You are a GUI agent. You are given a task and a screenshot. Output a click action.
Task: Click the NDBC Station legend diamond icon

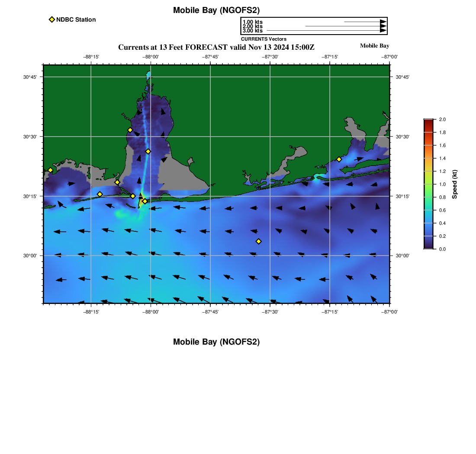(52, 19)
